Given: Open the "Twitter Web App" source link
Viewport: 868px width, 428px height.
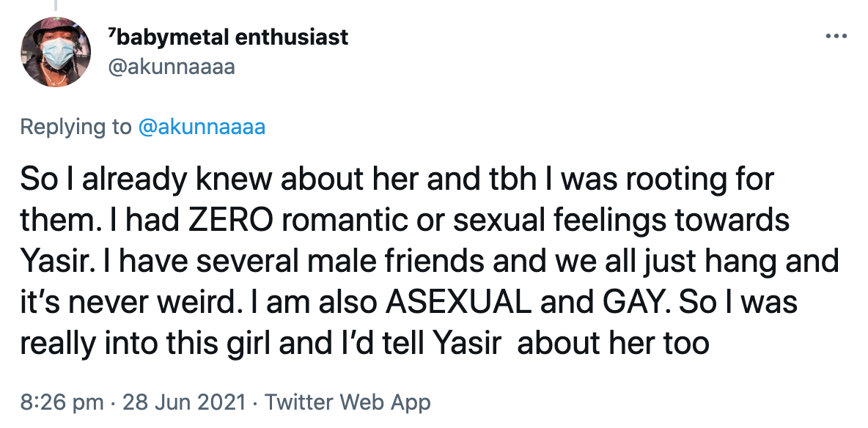Looking at the screenshot, I should click(x=347, y=402).
